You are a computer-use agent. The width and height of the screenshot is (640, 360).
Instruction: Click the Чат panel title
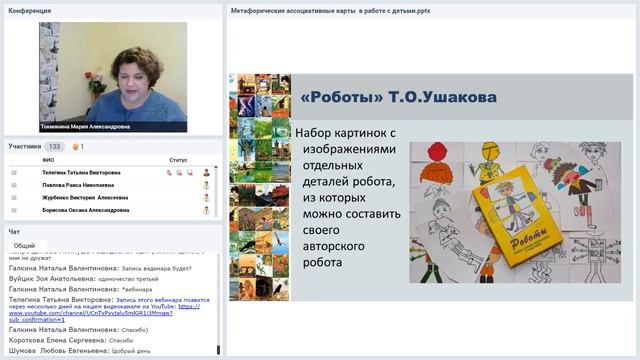tap(14, 231)
